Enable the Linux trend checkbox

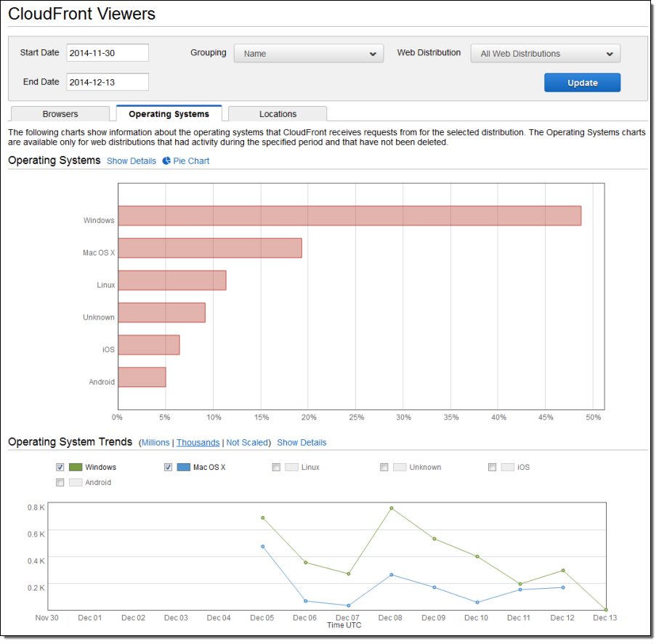pyautogui.click(x=276, y=468)
